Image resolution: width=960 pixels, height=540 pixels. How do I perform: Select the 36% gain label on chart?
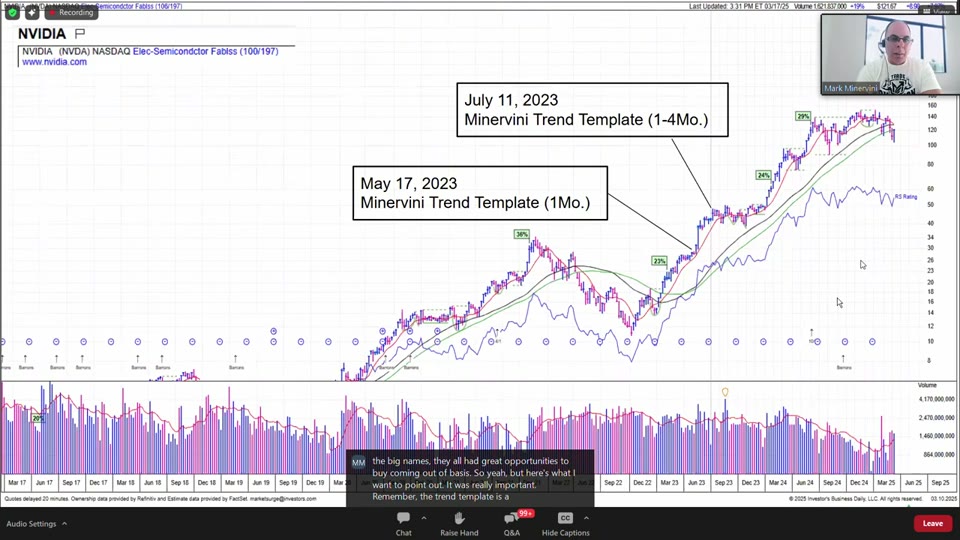point(521,234)
